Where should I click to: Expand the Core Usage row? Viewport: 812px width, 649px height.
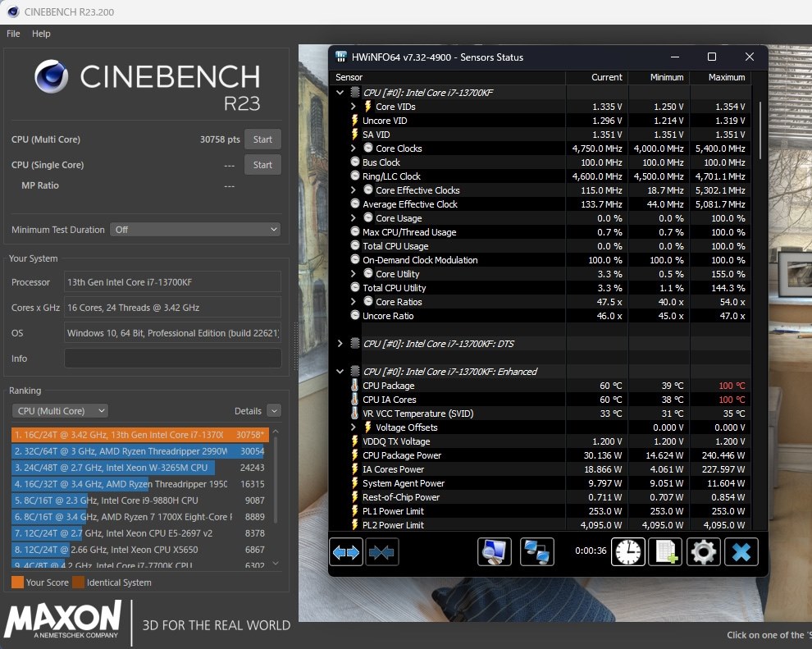pos(354,218)
